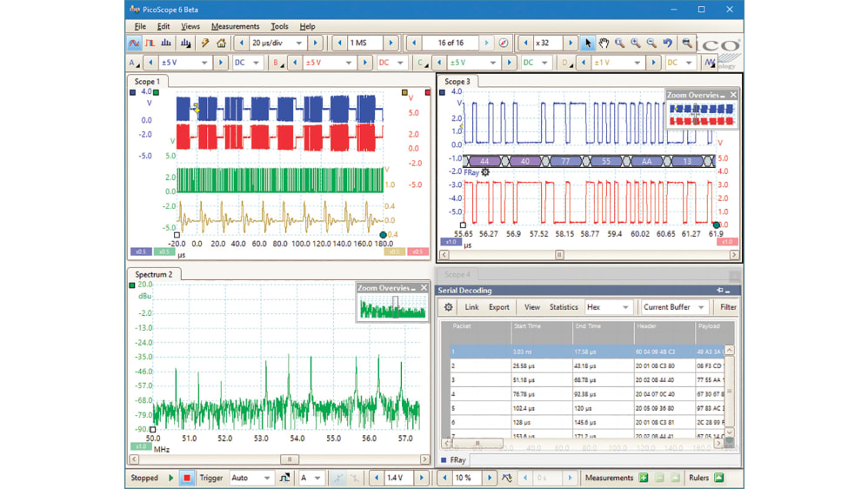Open the Channel C options button
The width and height of the screenshot is (868, 489).
click(x=423, y=63)
